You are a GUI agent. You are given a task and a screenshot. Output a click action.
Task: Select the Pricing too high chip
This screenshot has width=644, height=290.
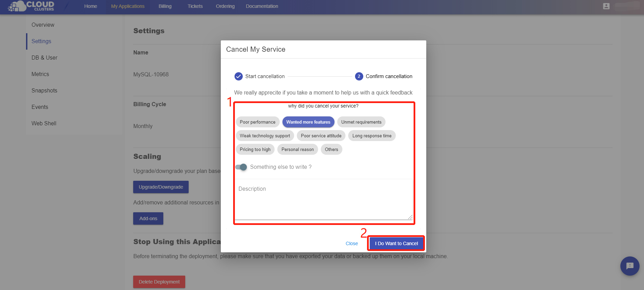(255, 149)
